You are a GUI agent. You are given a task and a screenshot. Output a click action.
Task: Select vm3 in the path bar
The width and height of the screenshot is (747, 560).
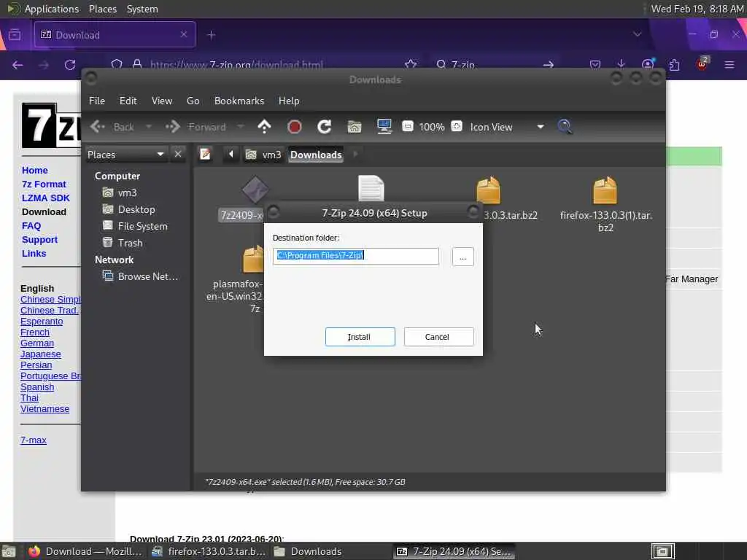point(263,155)
